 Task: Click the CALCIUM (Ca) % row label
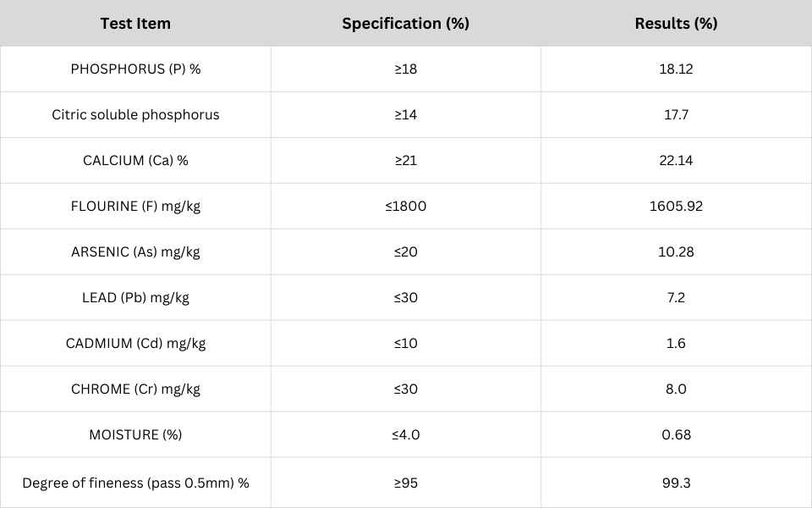pyautogui.click(x=135, y=161)
